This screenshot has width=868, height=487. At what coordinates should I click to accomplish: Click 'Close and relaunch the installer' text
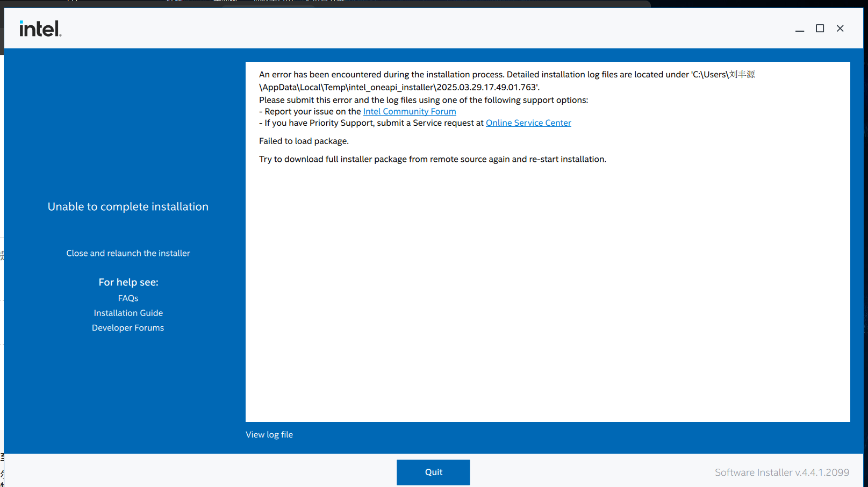pyautogui.click(x=128, y=253)
